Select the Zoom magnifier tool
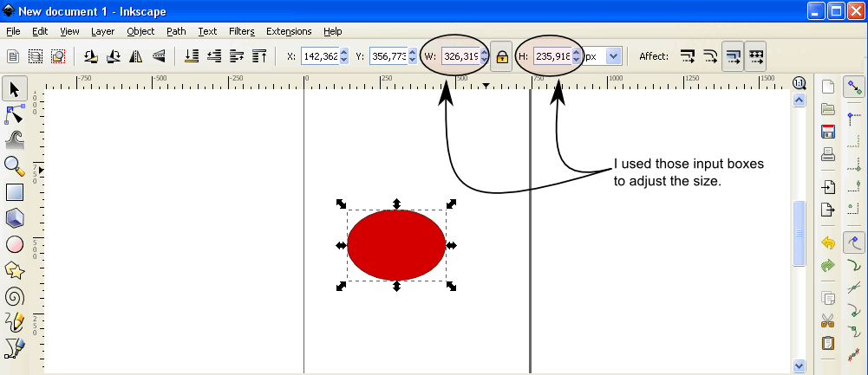868x375 pixels. point(15,165)
